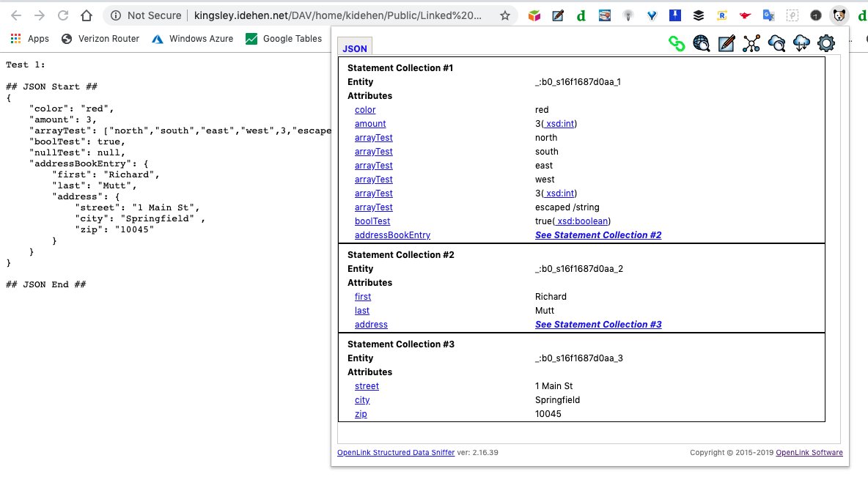This screenshot has width=868, height=491.
Task: Click the 'zip' attribute link
Action: [x=361, y=413]
